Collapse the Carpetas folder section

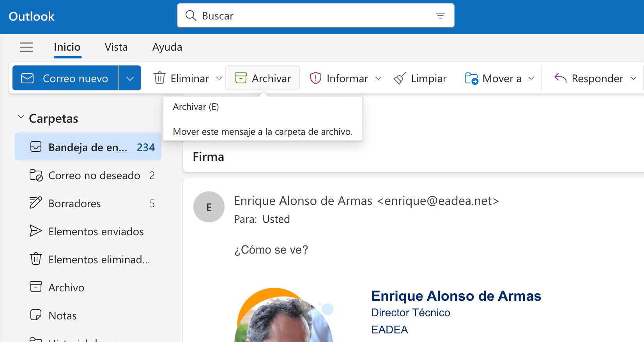[x=21, y=117]
